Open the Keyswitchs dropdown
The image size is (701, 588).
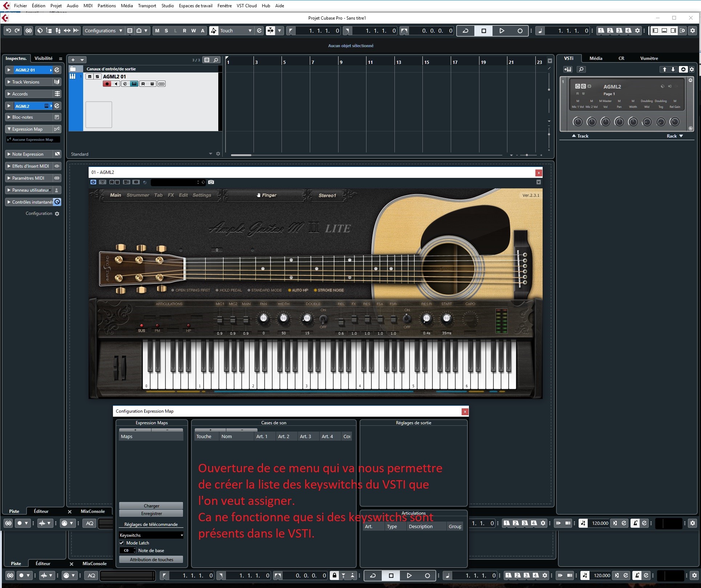(151, 535)
